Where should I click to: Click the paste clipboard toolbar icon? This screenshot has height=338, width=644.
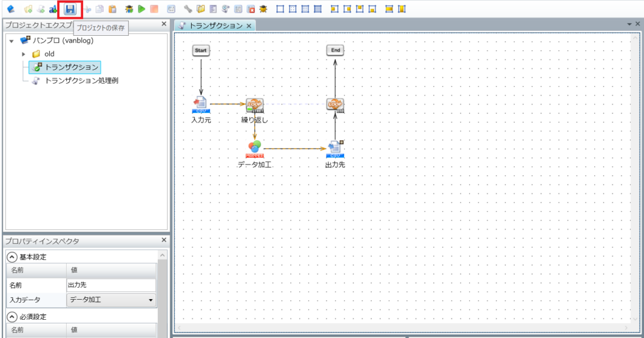(x=112, y=9)
